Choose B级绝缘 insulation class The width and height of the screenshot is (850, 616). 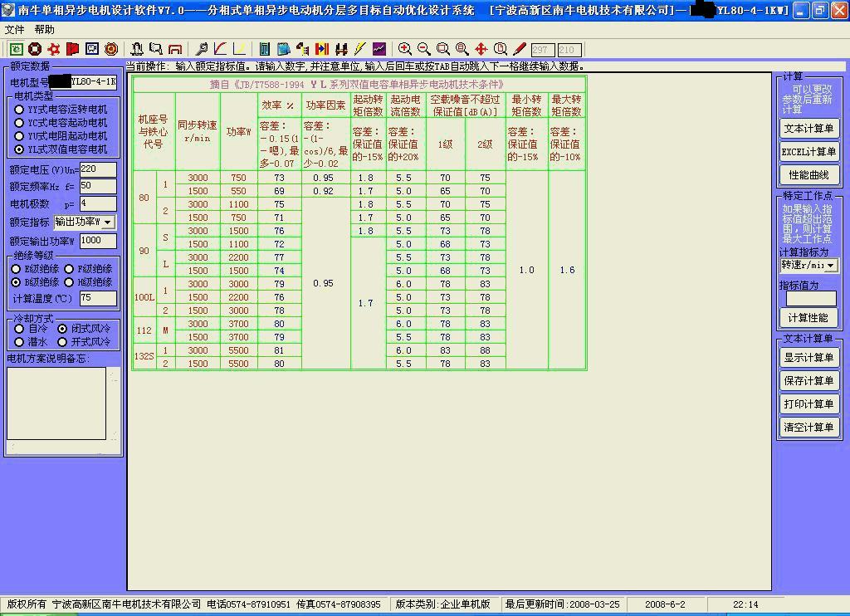(35, 282)
